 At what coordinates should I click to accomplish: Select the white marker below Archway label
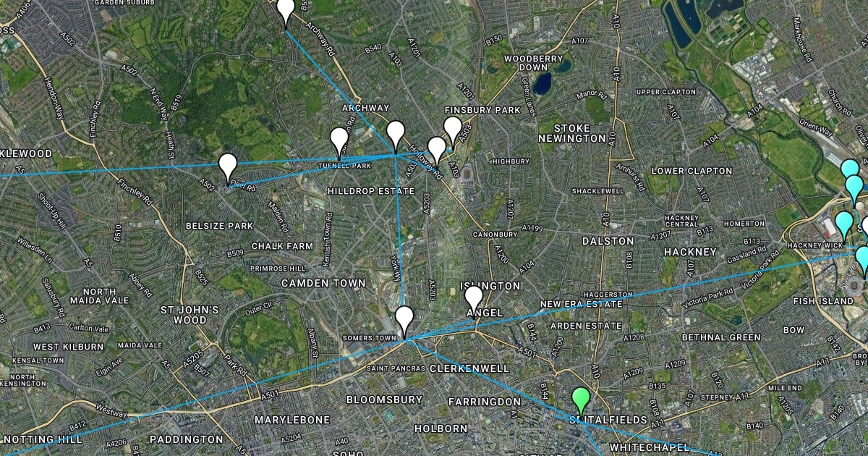pos(395,135)
